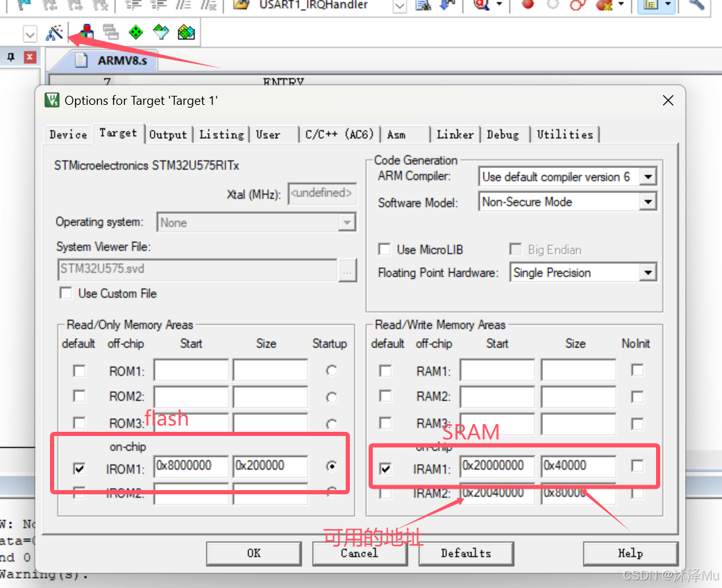Uncheck the IROM1 default checkbox
Image resolution: width=722 pixels, height=588 pixels.
79,469
